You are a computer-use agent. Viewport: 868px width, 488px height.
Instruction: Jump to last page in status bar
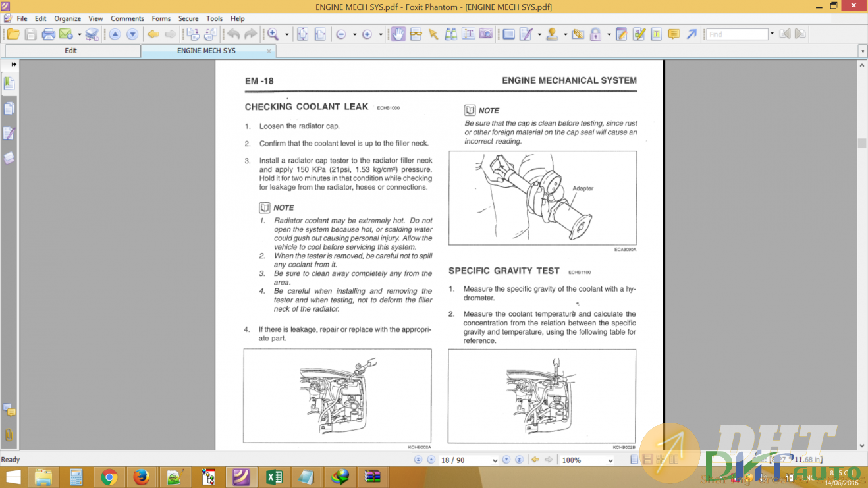pos(520,460)
